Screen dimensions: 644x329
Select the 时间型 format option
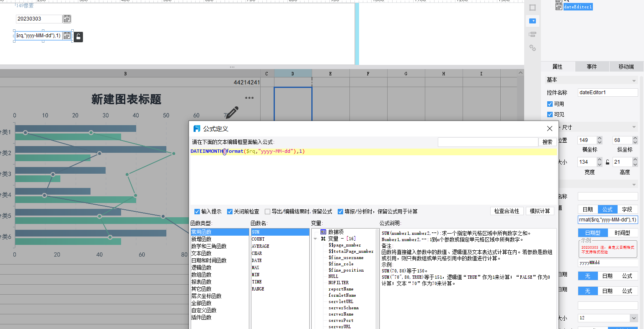point(622,233)
